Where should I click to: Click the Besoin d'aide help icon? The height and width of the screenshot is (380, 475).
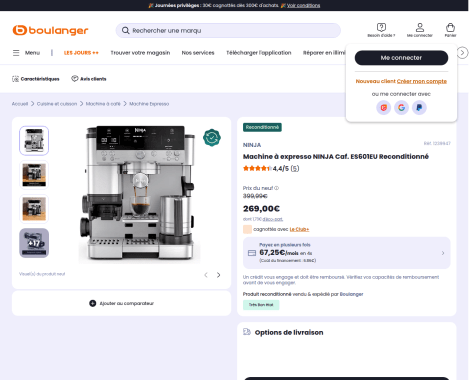(381, 27)
